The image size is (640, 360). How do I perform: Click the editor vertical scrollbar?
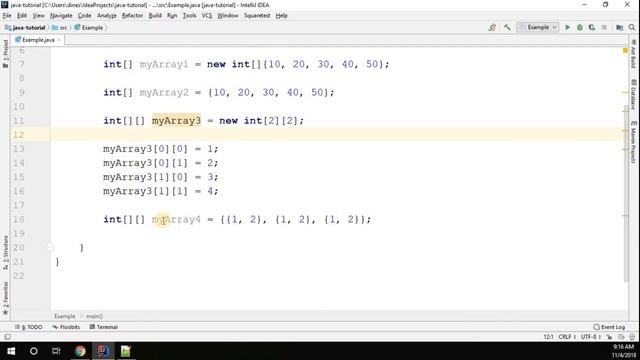click(x=626, y=193)
